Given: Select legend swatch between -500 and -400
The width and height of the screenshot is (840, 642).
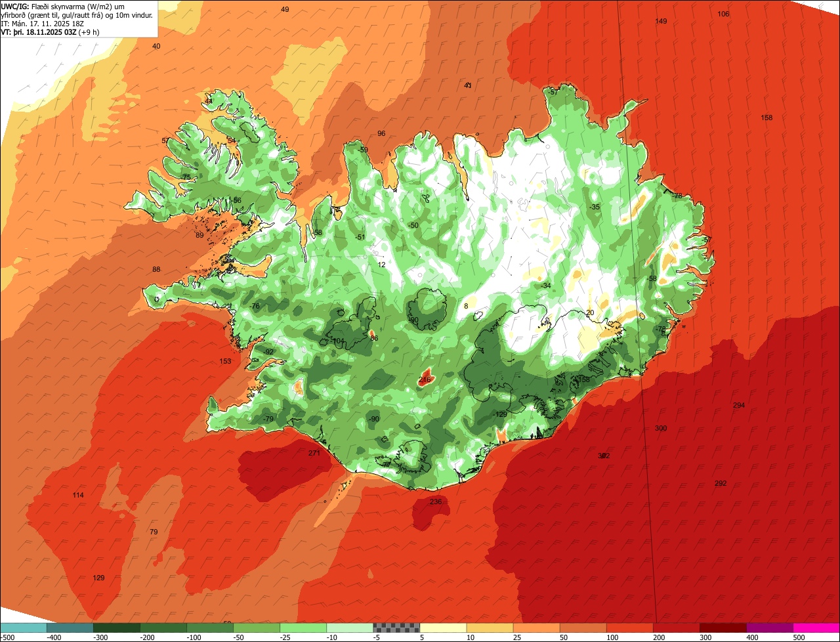Looking at the screenshot, I should tap(23, 628).
